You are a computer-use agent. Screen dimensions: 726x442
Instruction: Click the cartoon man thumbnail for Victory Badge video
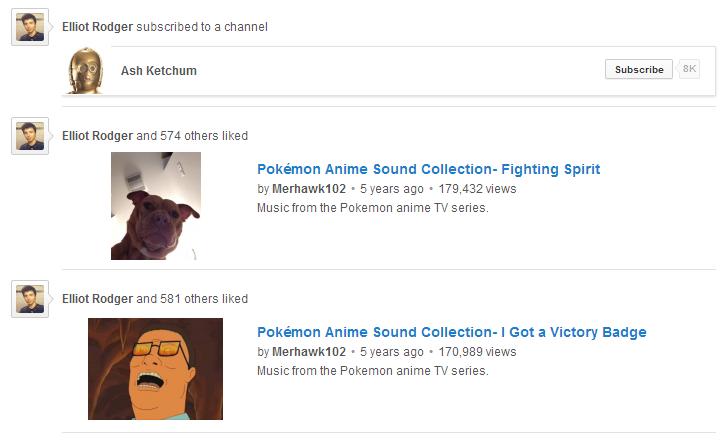click(x=155, y=369)
